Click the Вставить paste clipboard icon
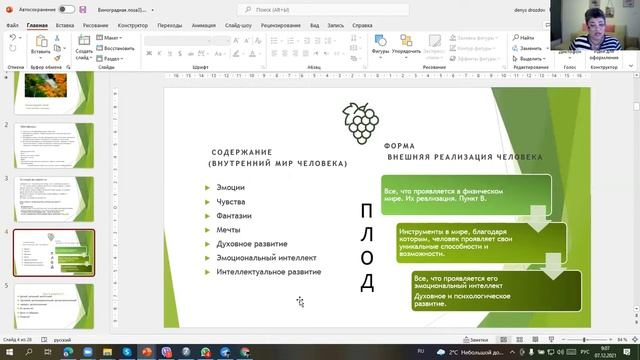Screen dimensions: 640x360 [41, 42]
